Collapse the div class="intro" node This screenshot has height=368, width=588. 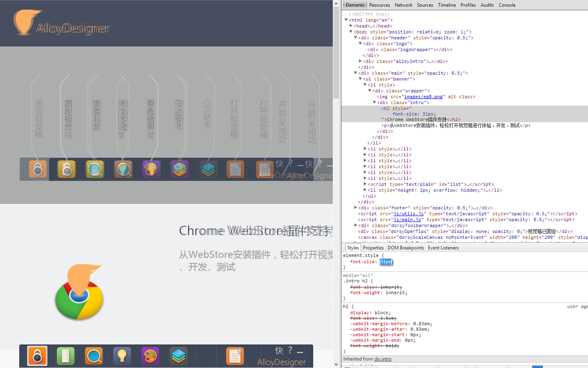pos(375,103)
